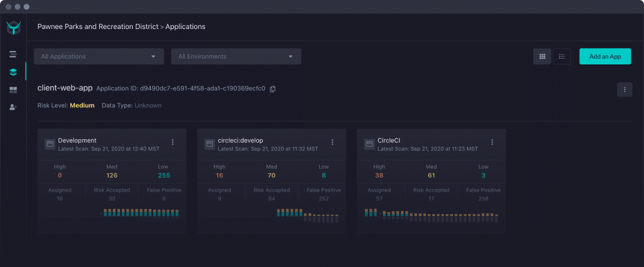The width and height of the screenshot is (644, 267).
Task: Click the Medium risk level value
Action: point(82,106)
